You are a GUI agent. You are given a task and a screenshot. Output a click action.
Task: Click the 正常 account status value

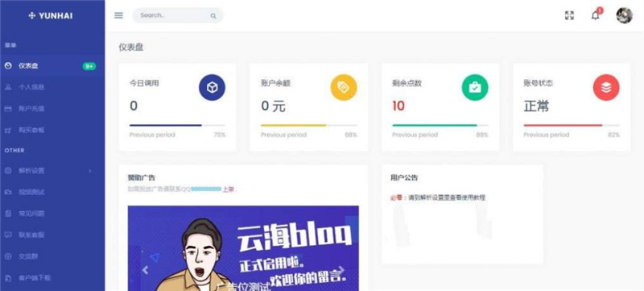coord(536,106)
